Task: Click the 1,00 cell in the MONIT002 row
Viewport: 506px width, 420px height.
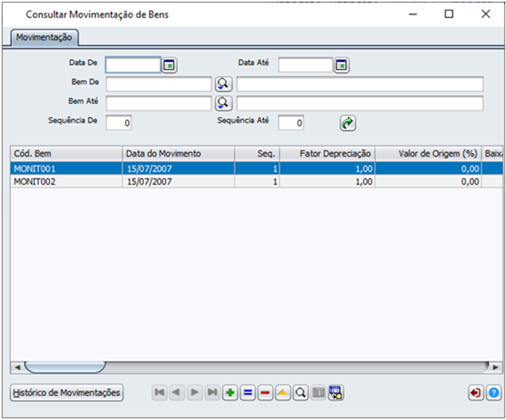Action: pyautogui.click(x=327, y=182)
